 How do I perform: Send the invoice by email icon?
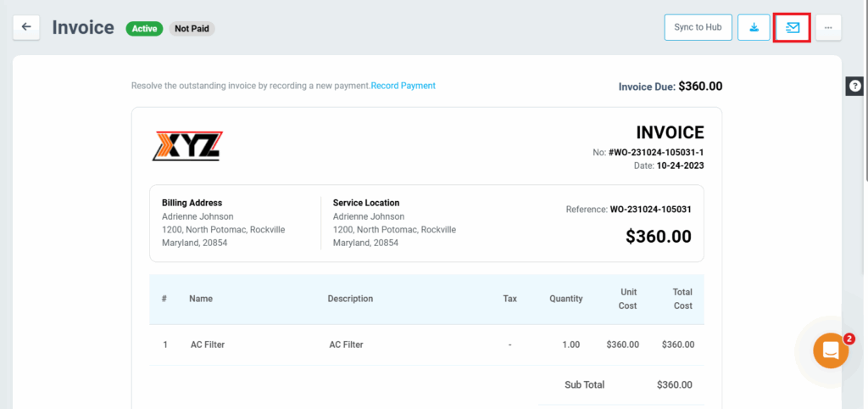click(x=793, y=27)
